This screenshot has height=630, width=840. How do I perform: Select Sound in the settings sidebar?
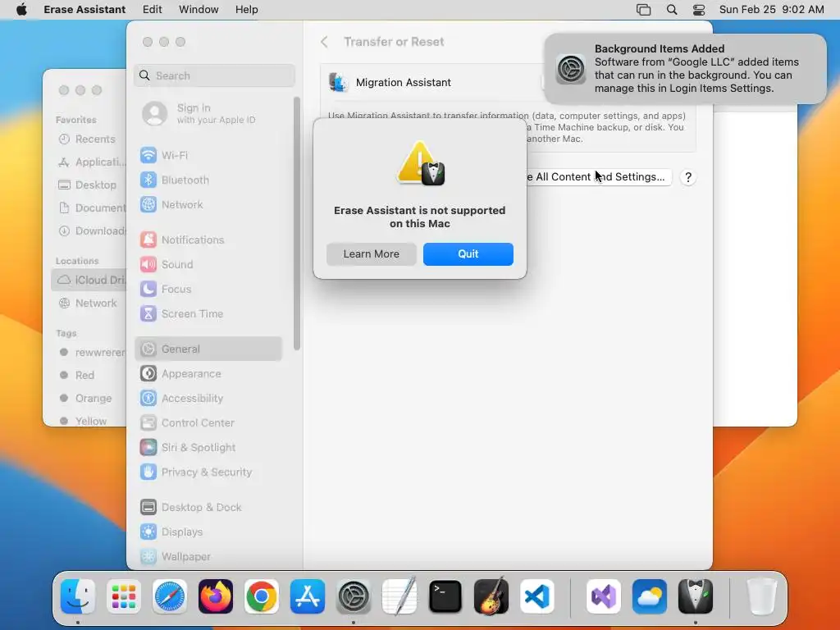pos(209,265)
